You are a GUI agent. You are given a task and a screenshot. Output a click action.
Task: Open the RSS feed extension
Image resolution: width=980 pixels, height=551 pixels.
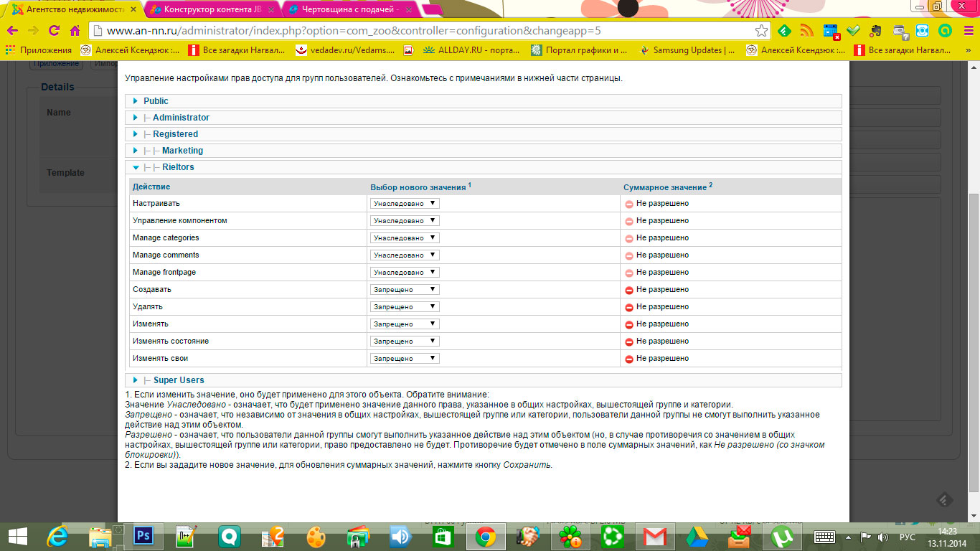coord(807,31)
